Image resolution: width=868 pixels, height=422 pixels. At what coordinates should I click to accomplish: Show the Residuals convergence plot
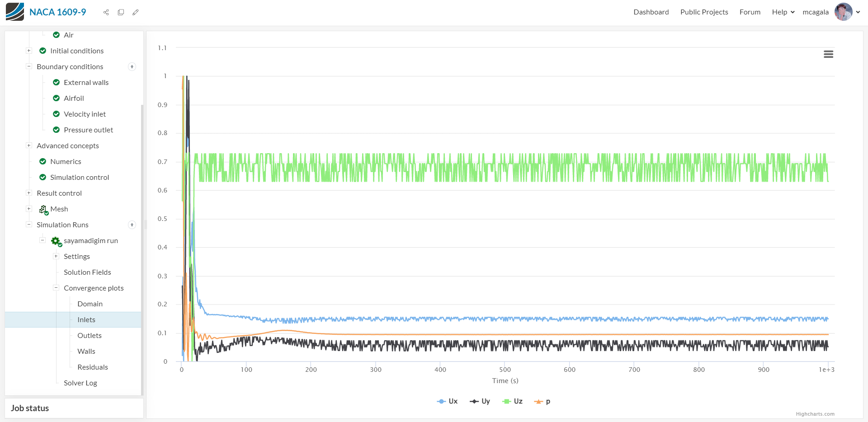click(93, 367)
